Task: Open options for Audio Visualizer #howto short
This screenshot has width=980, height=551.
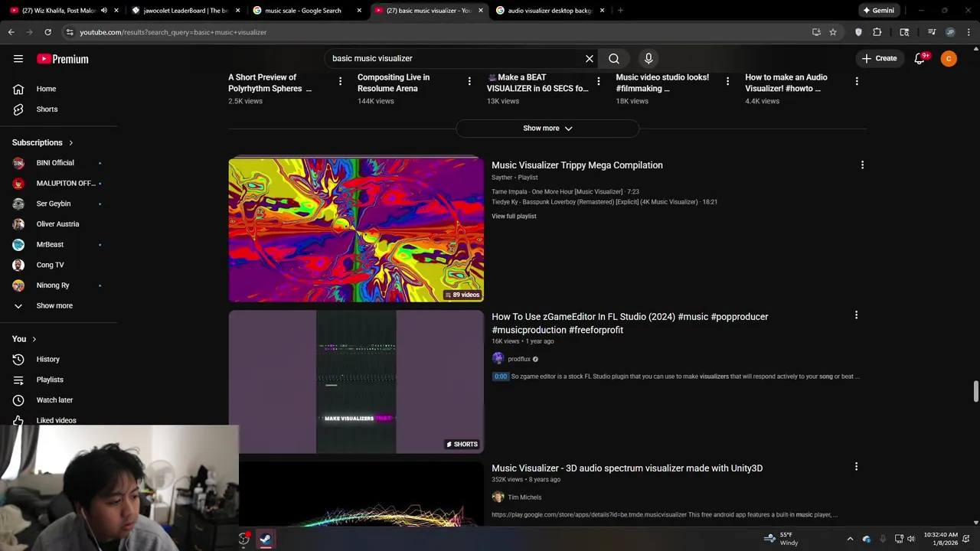Action: (857, 81)
